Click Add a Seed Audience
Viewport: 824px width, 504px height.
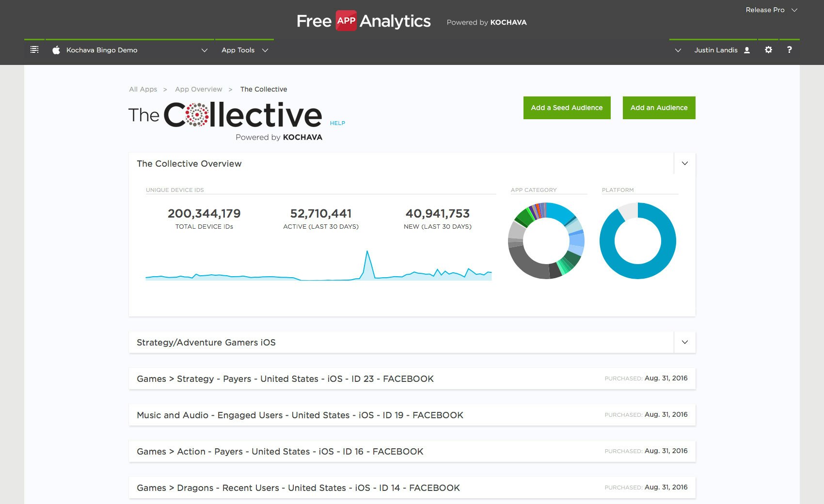pyautogui.click(x=567, y=108)
